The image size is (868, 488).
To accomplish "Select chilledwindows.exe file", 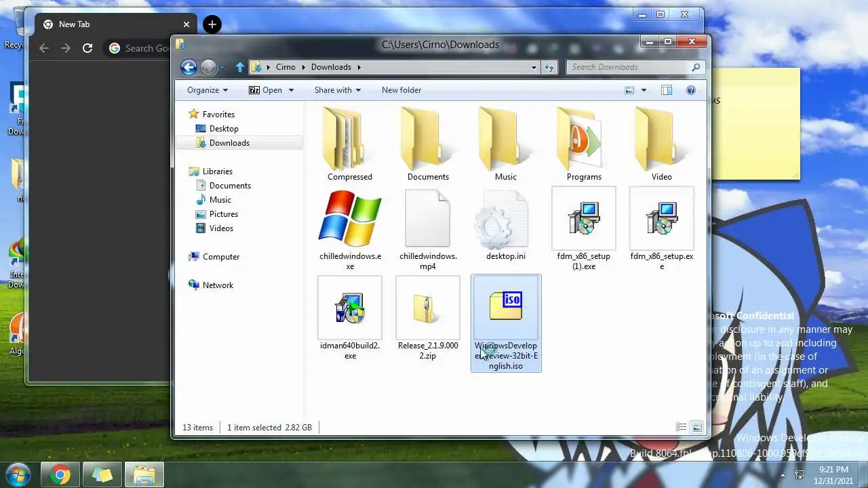I will (350, 229).
